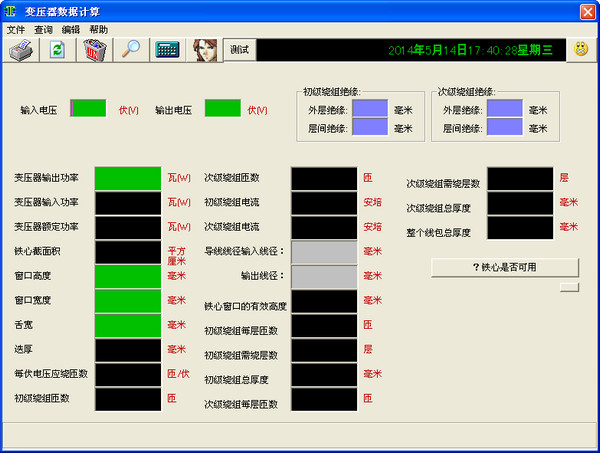
Task: Click the 每伏电压应绕匝数 label
Action: click(51, 374)
